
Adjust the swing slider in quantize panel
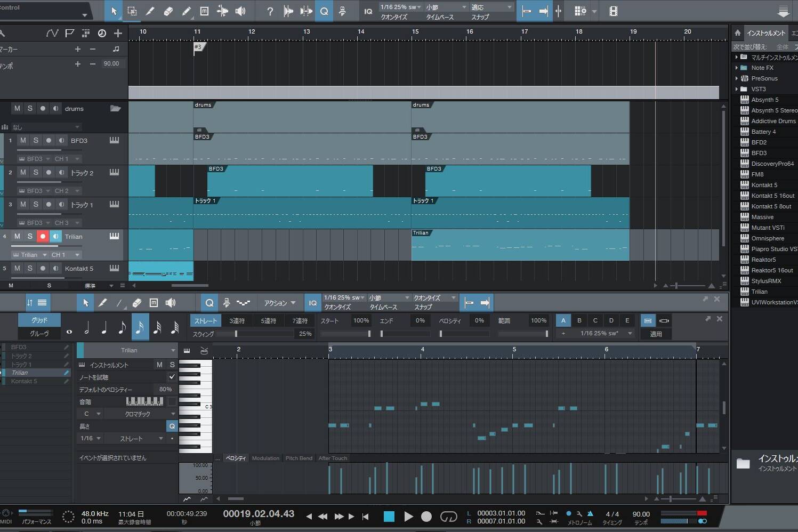236,334
